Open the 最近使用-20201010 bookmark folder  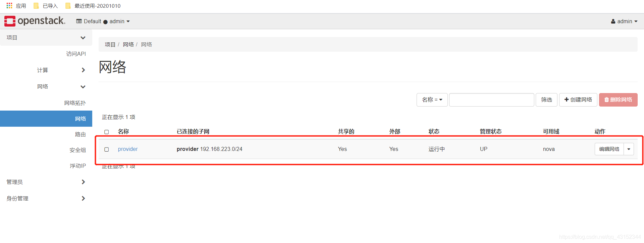[x=93, y=6]
